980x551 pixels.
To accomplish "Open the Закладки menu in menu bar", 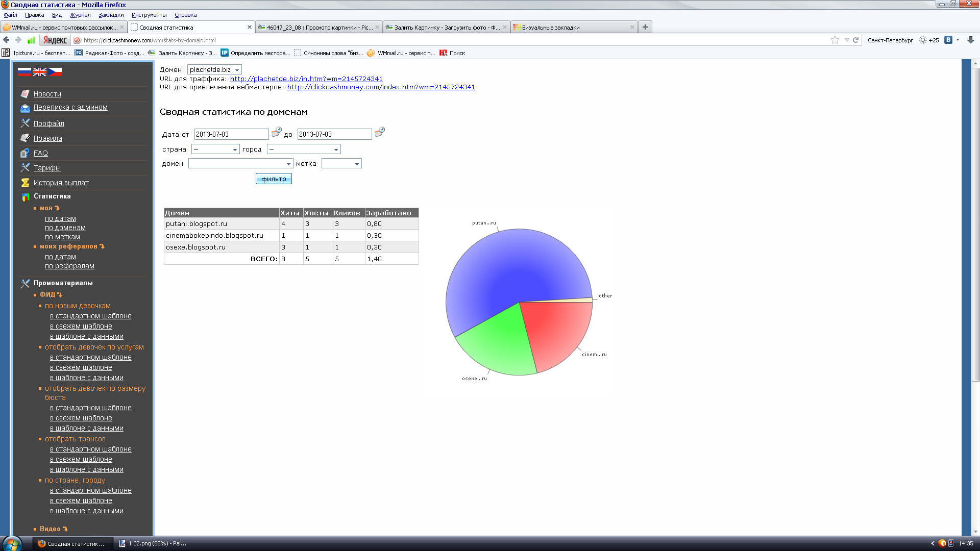I will (111, 15).
